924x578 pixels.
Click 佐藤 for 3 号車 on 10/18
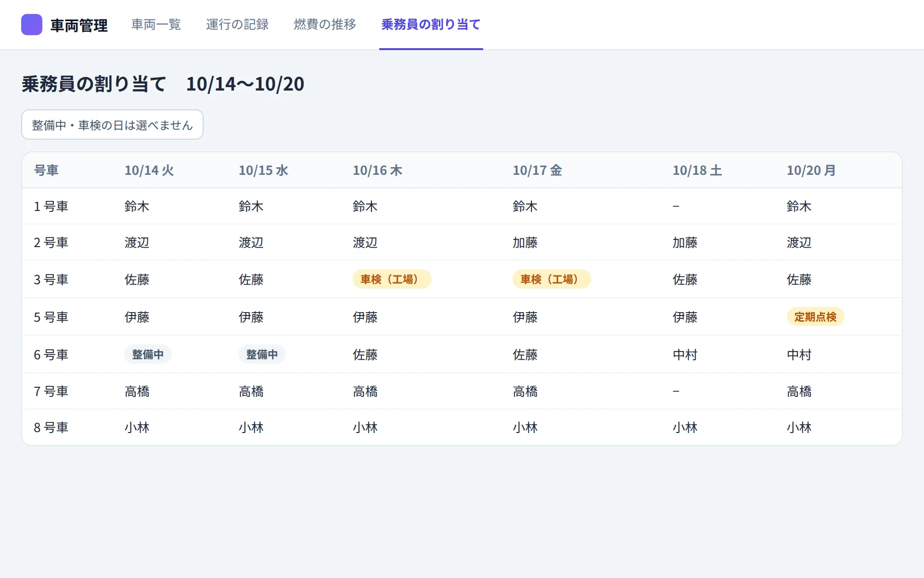(x=685, y=280)
